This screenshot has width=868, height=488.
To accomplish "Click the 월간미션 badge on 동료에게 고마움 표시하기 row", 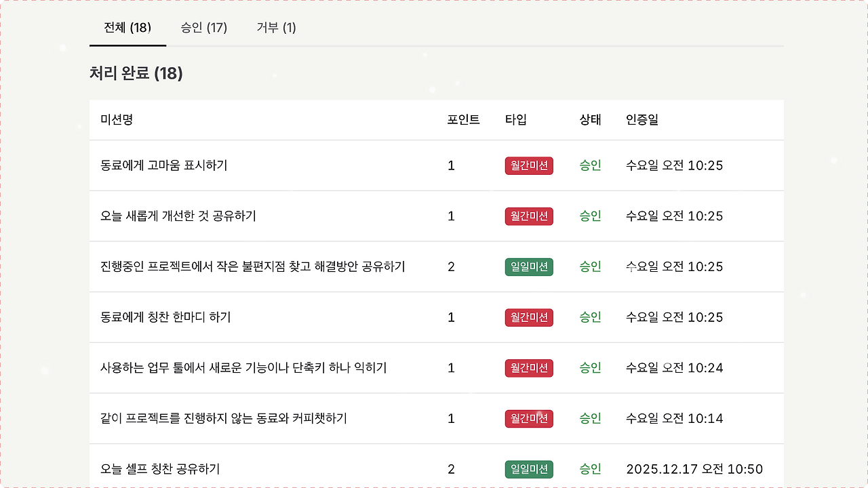I will tap(529, 165).
